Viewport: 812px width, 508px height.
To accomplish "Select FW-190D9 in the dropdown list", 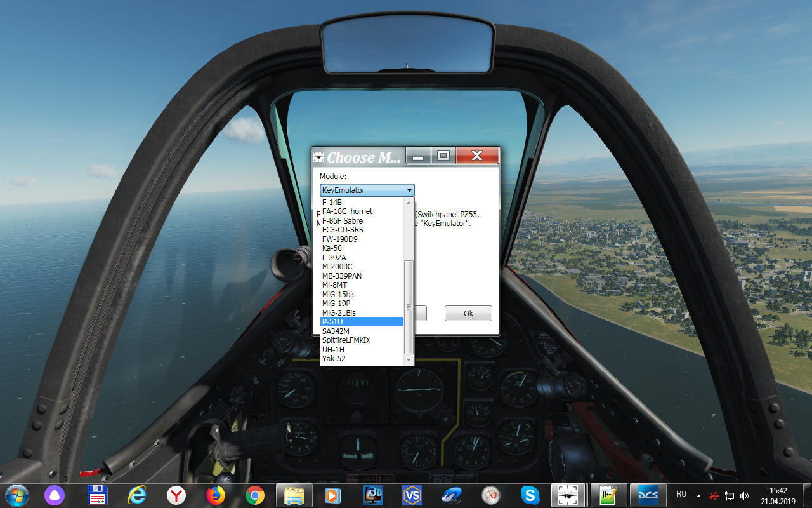I will [x=362, y=239].
